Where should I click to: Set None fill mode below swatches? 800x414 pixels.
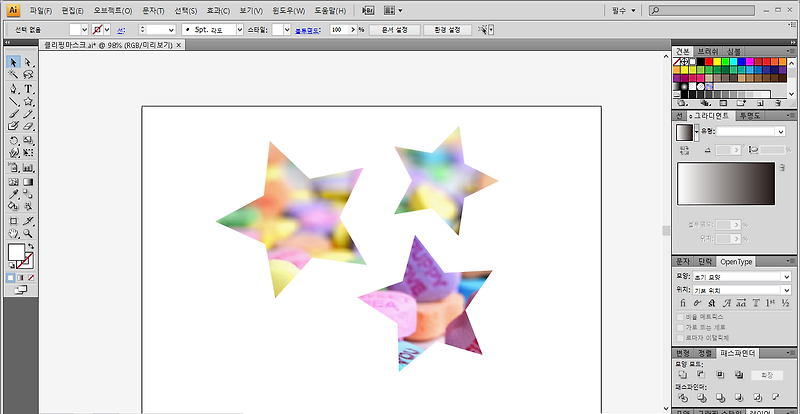coord(30,278)
